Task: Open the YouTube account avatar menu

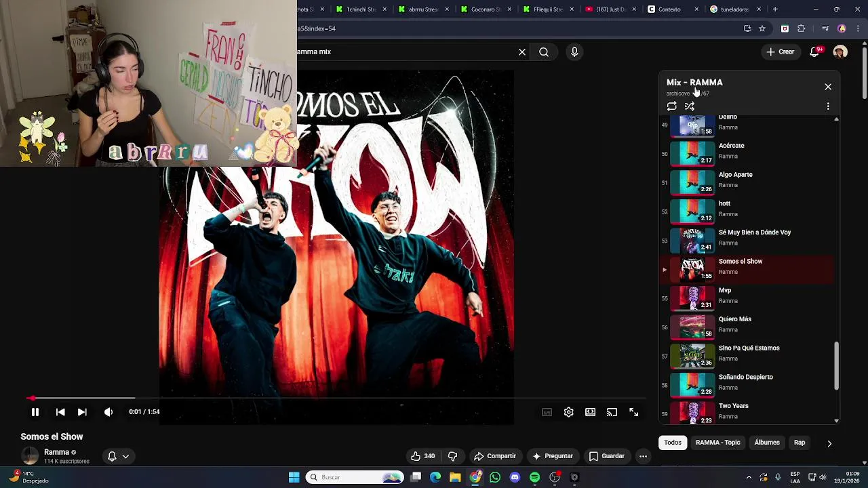Action: (x=840, y=52)
